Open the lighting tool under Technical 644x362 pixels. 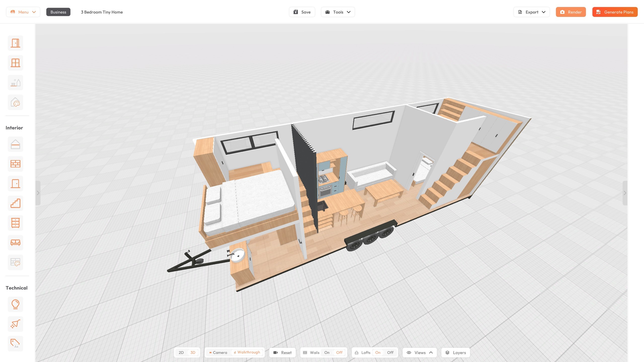(15, 304)
